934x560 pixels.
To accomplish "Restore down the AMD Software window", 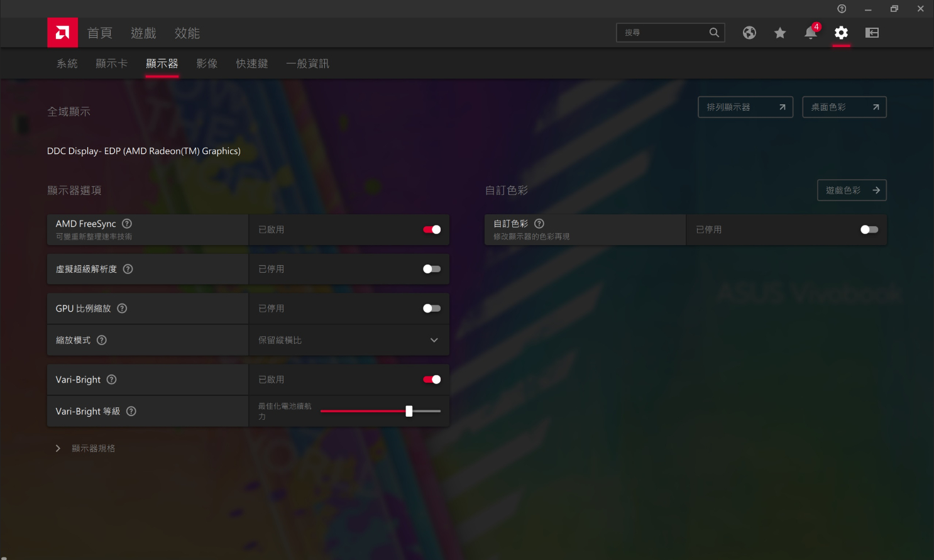I will click(x=894, y=9).
